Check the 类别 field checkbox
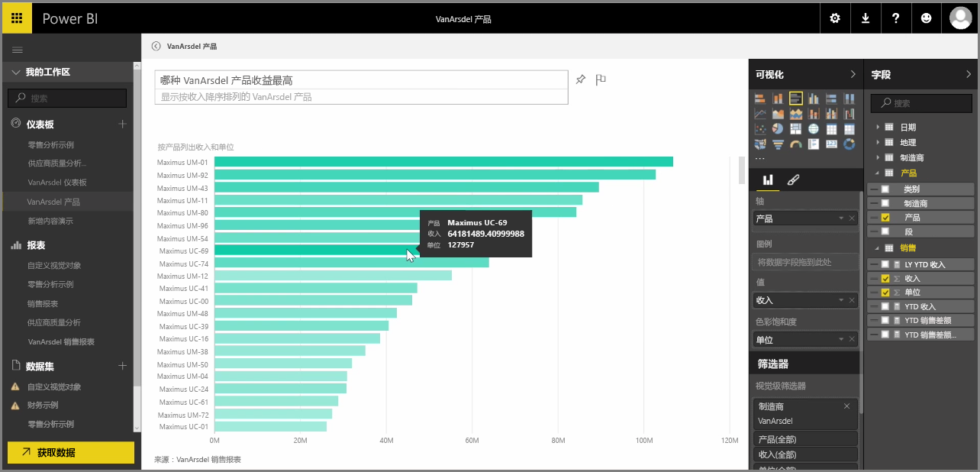 click(885, 189)
